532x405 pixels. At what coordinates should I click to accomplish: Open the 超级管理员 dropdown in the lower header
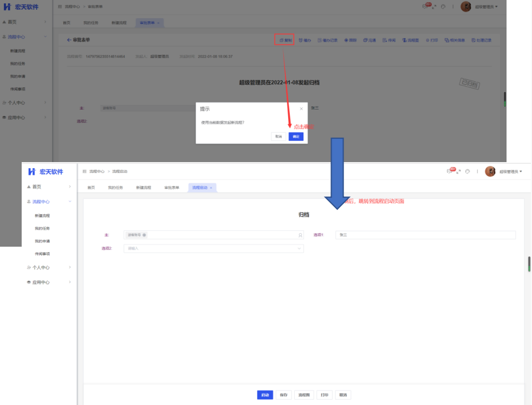tap(511, 171)
